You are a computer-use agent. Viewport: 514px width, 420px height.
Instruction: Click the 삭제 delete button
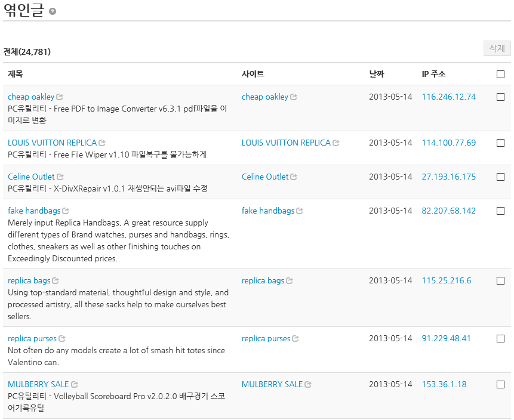pyautogui.click(x=497, y=48)
